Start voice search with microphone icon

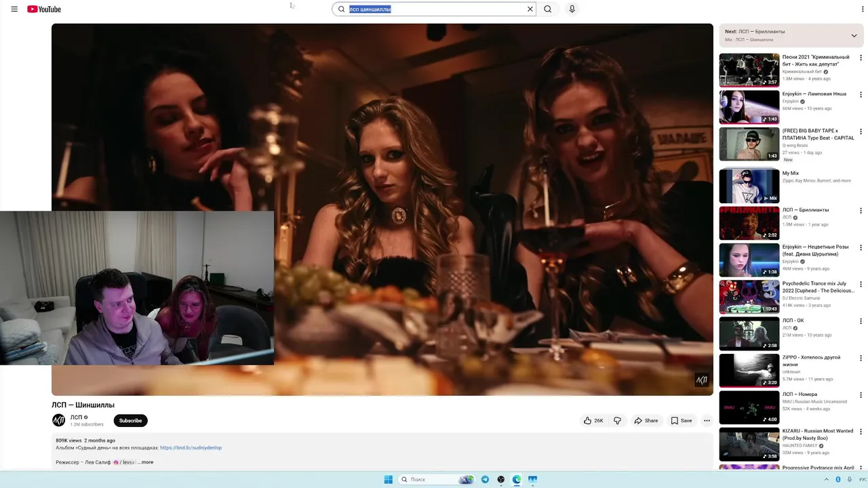(572, 9)
